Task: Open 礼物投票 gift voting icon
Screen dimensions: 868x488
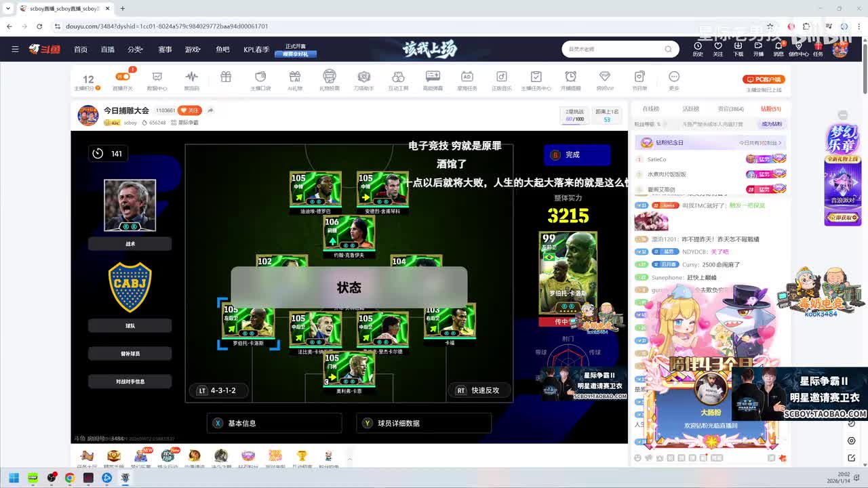Action: [x=330, y=81]
